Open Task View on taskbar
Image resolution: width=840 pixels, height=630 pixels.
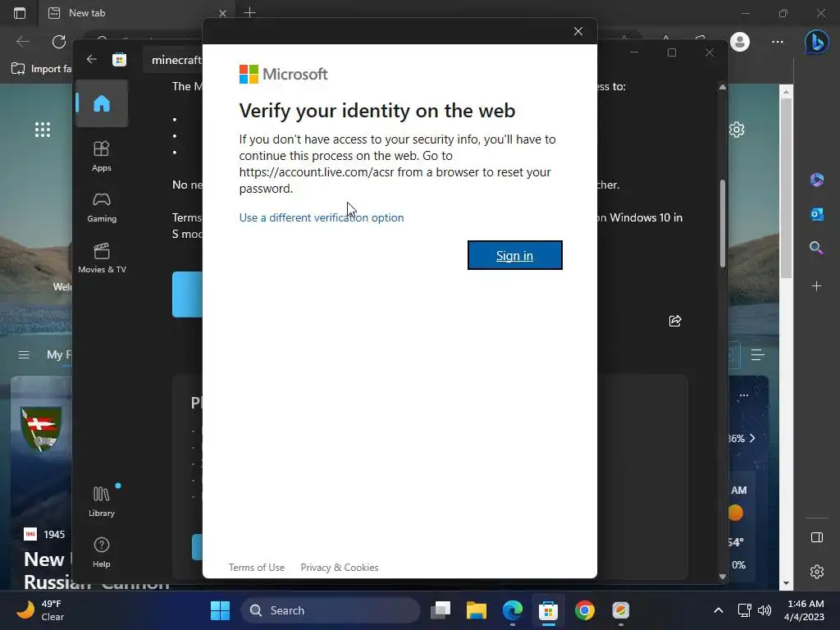pos(441,610)
